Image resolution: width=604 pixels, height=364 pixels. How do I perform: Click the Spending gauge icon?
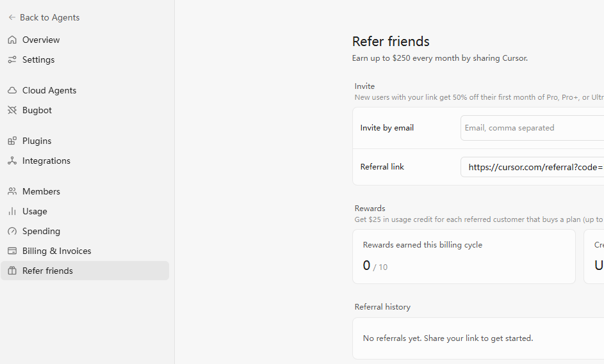(x=12, y=231)
